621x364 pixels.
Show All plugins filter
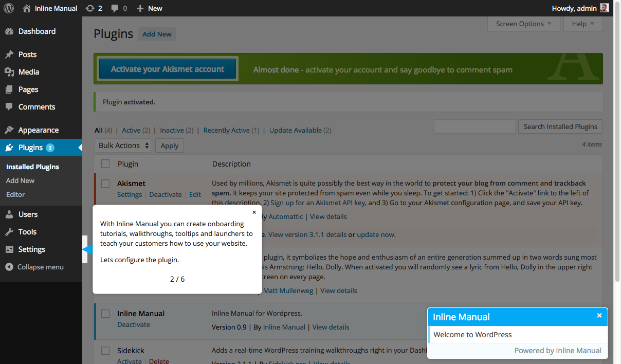(99, 130)
